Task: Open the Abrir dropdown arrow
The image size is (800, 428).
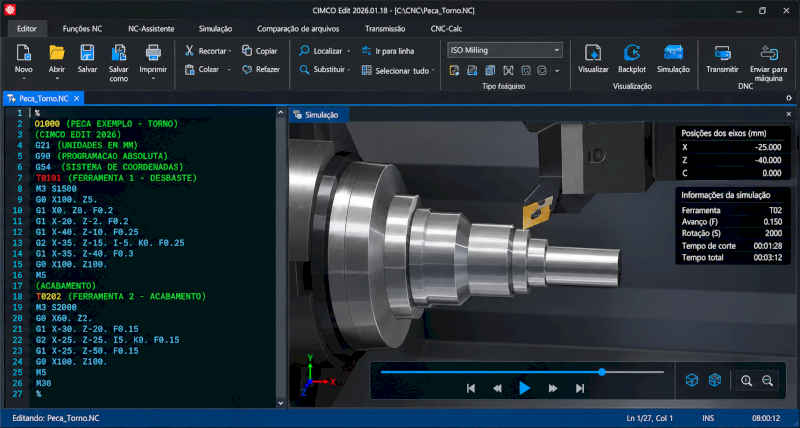Action: [57, 79]
